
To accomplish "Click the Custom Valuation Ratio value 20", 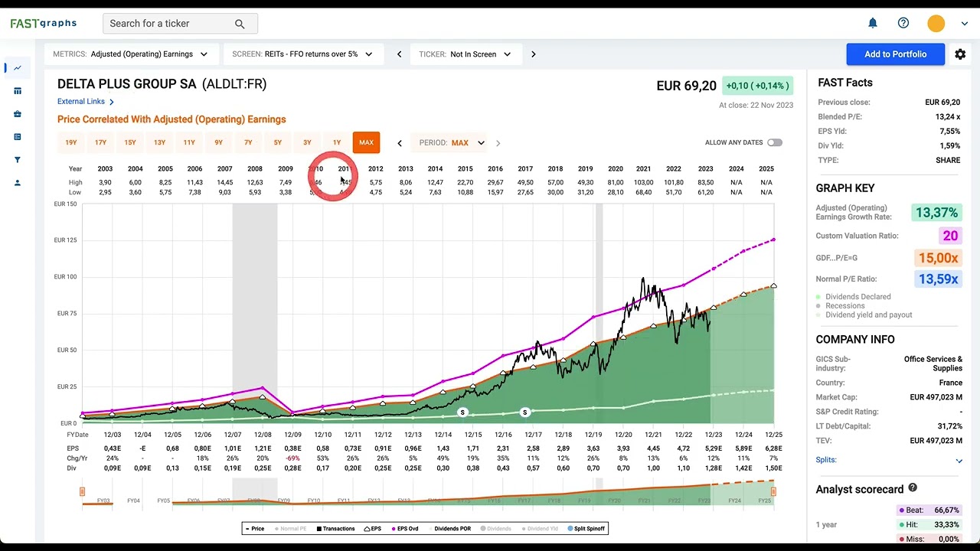I will 950,236.
